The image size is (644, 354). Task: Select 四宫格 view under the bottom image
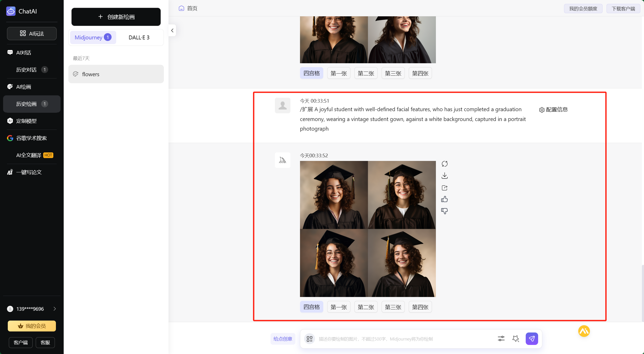tap(311, 307)
